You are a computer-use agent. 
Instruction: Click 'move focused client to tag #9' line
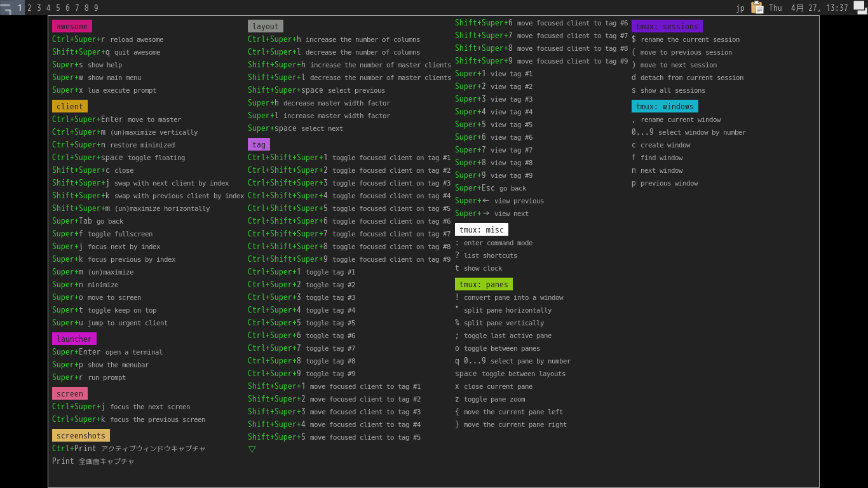(541, 61)
